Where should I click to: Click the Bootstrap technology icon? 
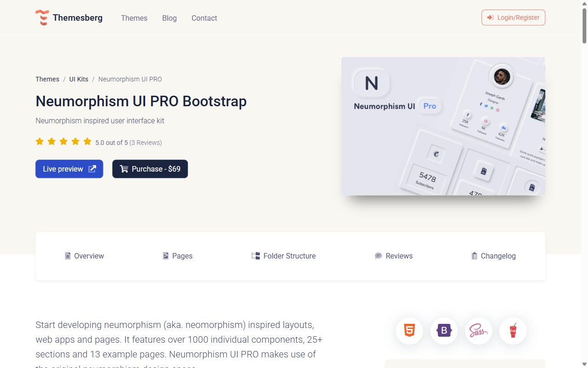click(x=444, y=331)
